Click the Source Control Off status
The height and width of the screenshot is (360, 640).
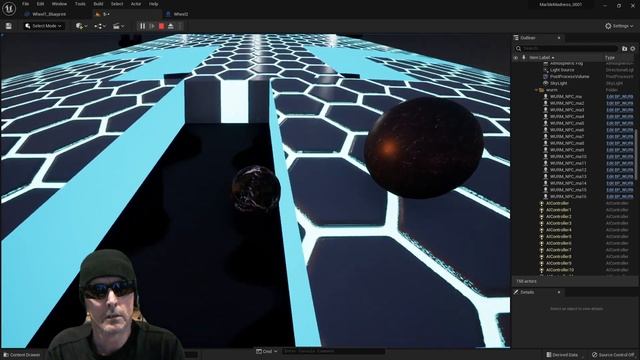pyautogui.click(x=613, y=355)
